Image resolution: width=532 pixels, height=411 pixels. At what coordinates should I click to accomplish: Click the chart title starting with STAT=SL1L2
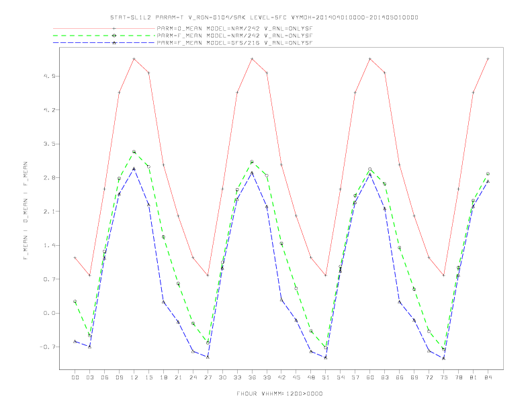[264, 17]
